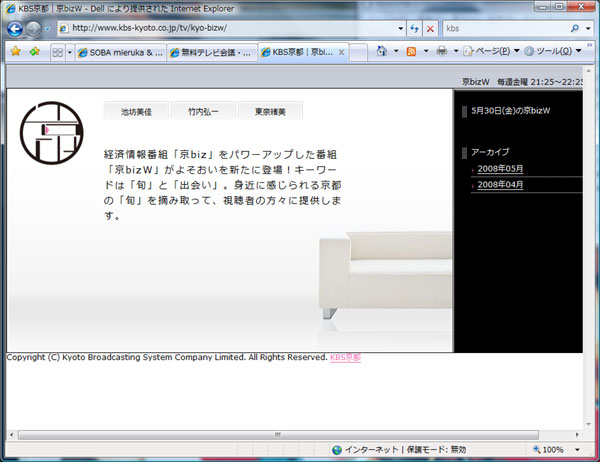Expand the Print options dropdown

coord(456,51)
